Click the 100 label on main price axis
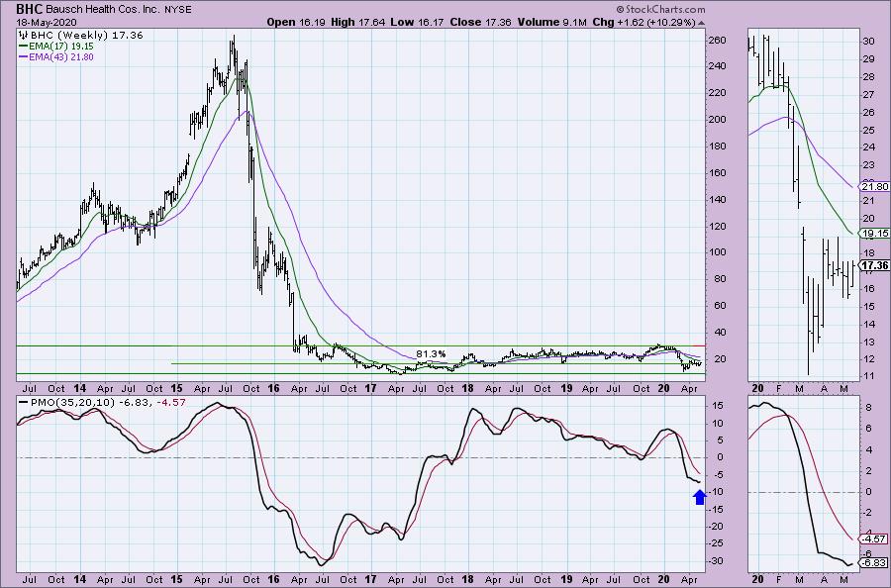Screen dimensions: 891x588 coord(717,252)
